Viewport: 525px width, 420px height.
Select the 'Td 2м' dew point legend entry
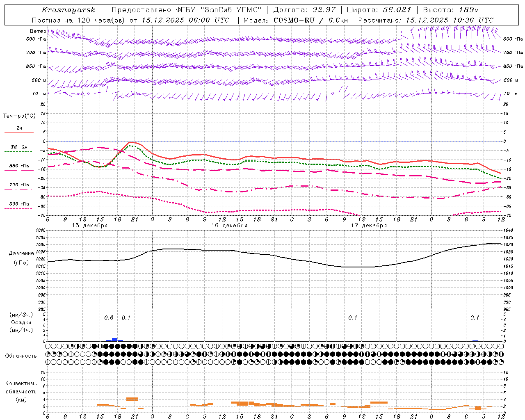[x=19, y=147]
